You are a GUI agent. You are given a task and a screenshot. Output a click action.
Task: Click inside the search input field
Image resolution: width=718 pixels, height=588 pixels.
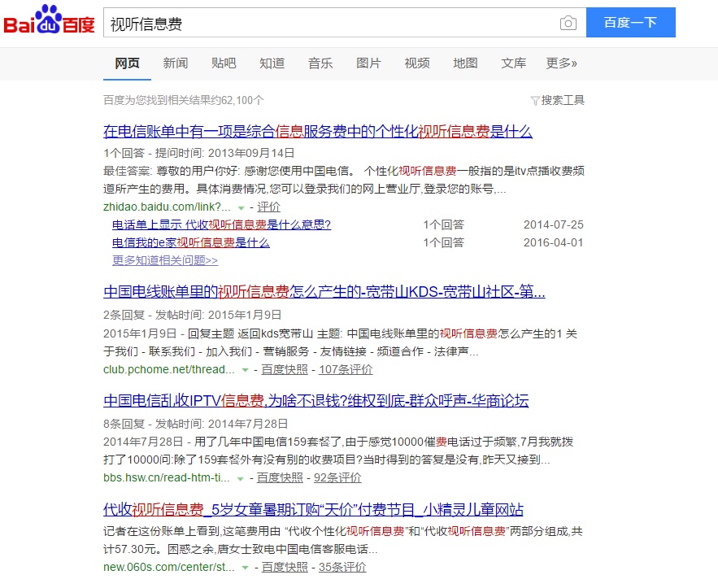pos(325,22)
